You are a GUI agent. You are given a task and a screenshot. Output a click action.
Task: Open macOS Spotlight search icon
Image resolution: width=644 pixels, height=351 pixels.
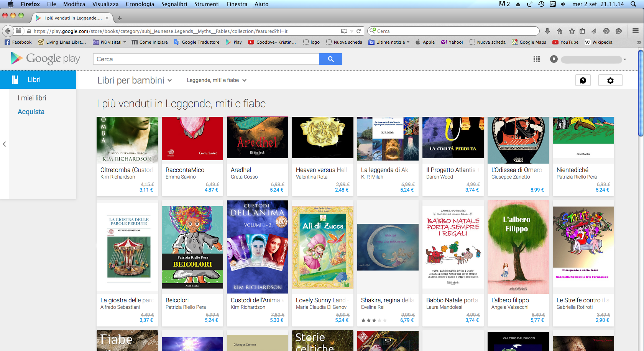(633, 4)
